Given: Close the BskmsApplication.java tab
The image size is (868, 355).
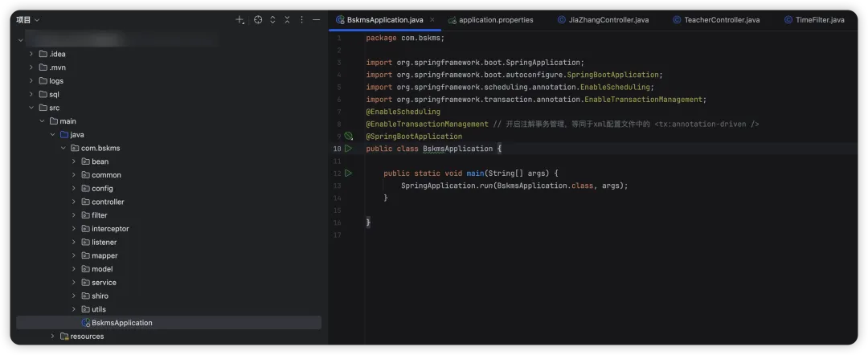Looking at the screenshot, I should (x=432, y=20).
